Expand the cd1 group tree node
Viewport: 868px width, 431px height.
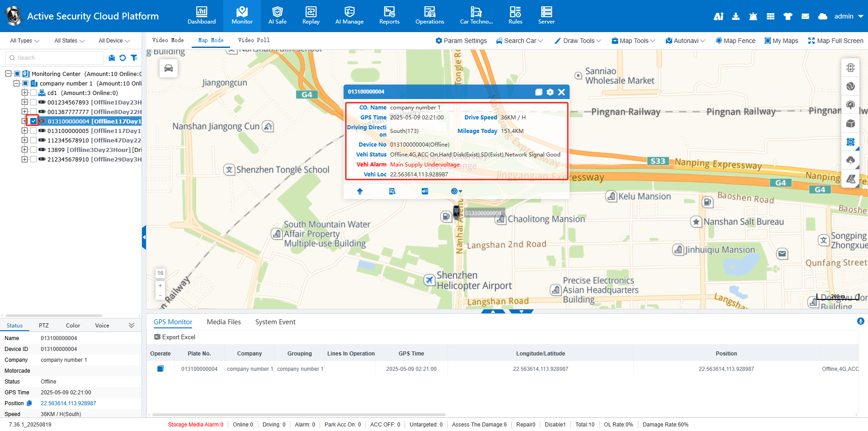click(x=25, y=93)
